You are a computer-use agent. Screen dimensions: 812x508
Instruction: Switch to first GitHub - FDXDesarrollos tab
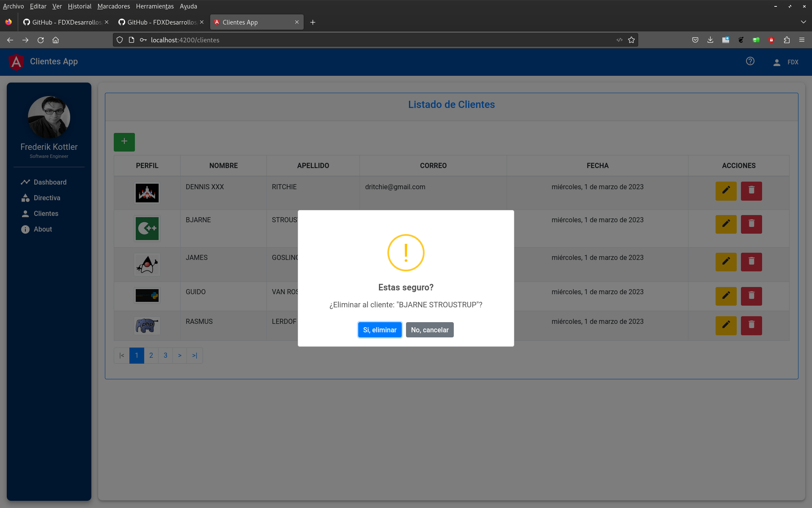tap(66, 22)
